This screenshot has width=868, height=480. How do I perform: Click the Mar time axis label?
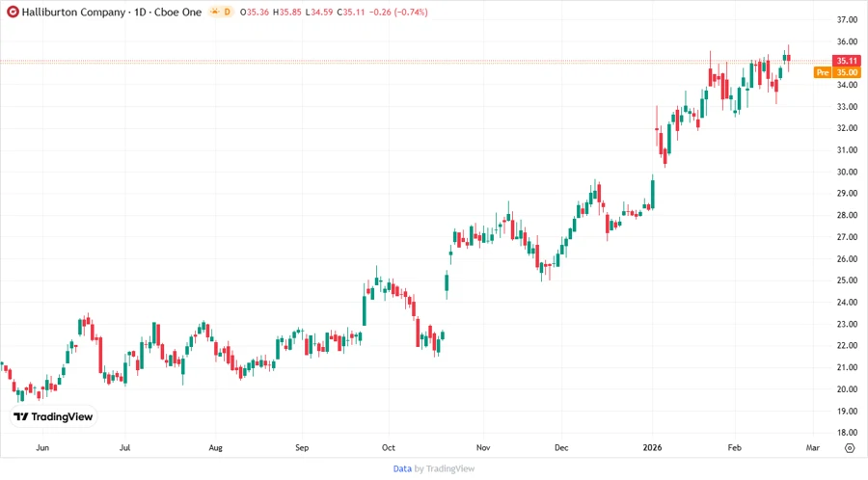[813, 447]
